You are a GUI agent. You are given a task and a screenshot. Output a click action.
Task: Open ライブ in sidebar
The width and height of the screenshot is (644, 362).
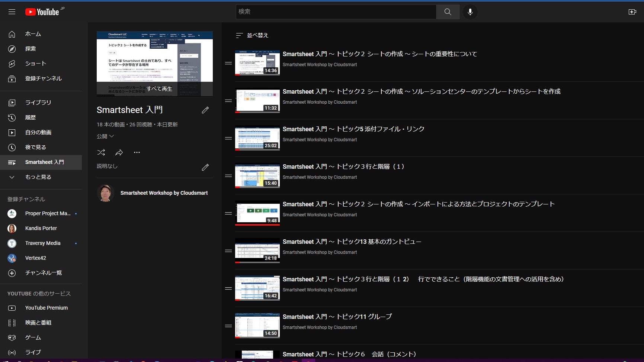tap(41, 352)
